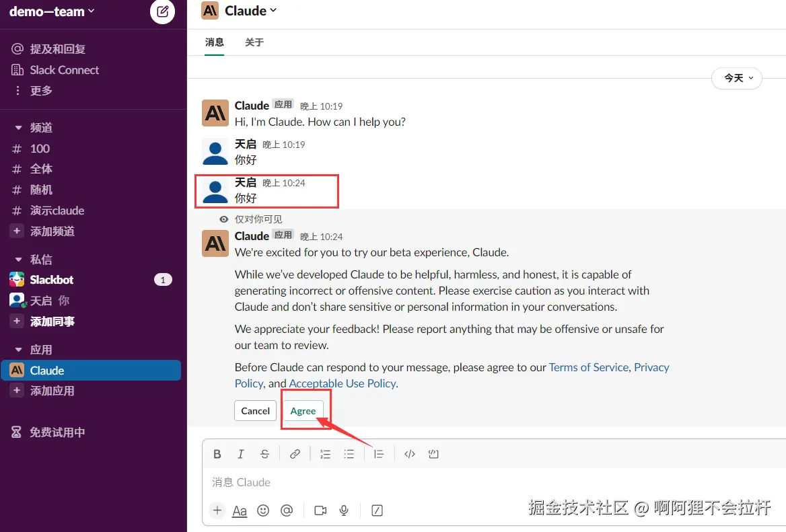This screenshot has height=532, width=786.
Task: Open 提及和回复 in the sidebar
Action: 58,49
